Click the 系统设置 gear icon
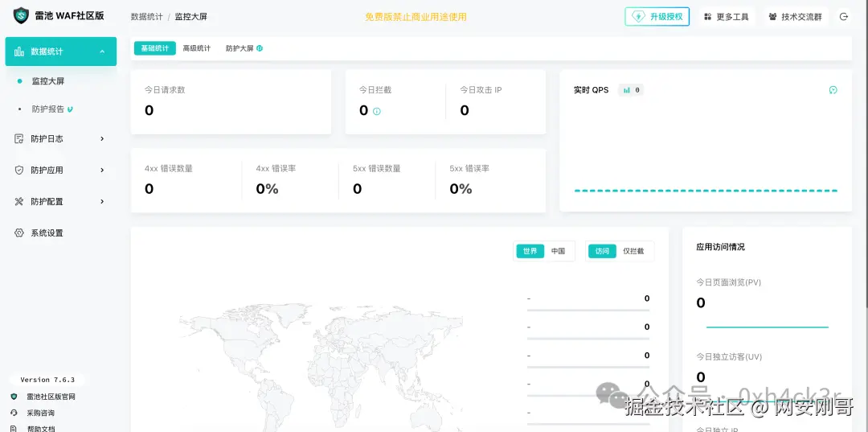Viewport: 868px width, 432px height. tap(18, 233)
